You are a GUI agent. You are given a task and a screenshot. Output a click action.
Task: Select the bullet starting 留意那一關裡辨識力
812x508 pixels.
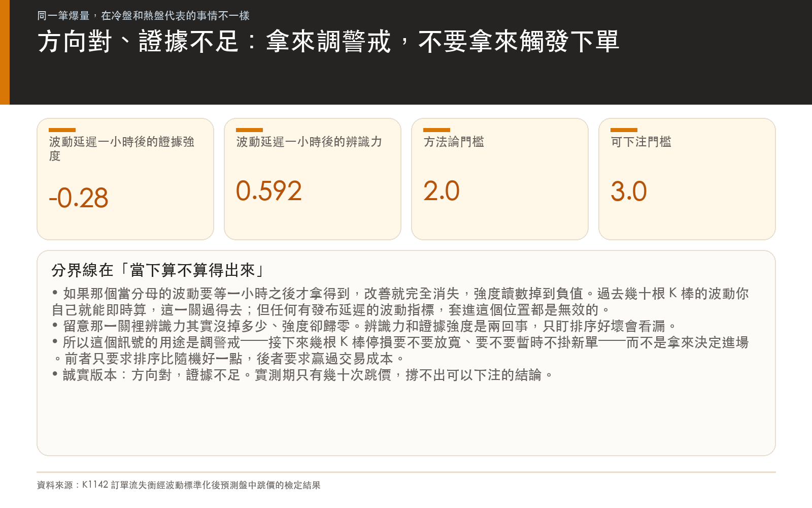coord(364,326)
